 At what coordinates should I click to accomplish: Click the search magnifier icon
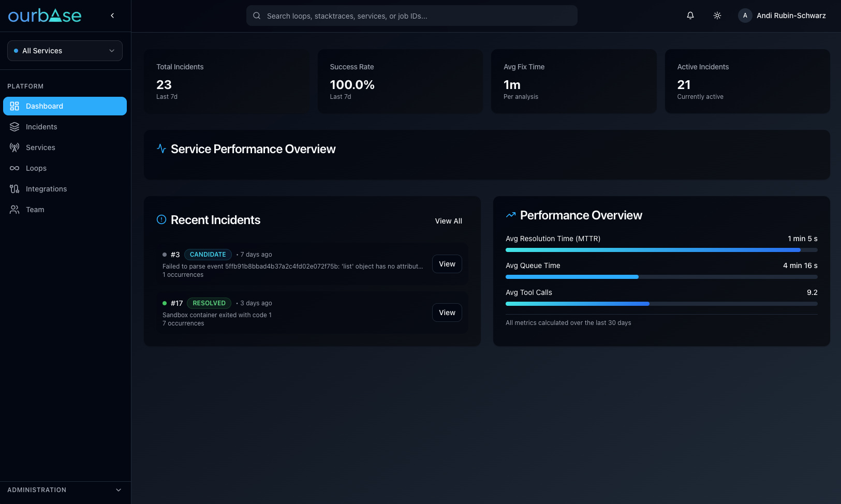point(257,16)
